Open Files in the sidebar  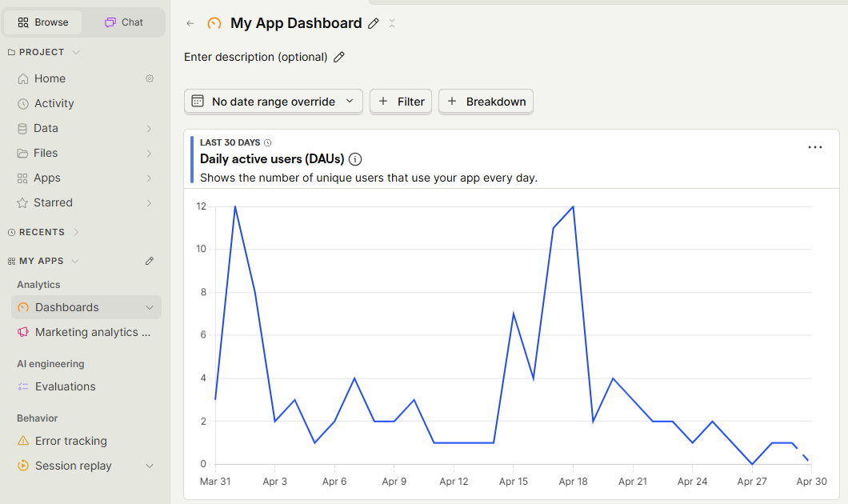[x=46, y=153]
